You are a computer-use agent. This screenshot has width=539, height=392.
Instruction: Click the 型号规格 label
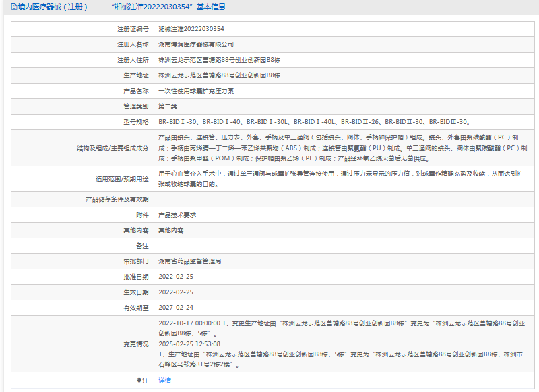pyautogui.click(x=136, y=122)
